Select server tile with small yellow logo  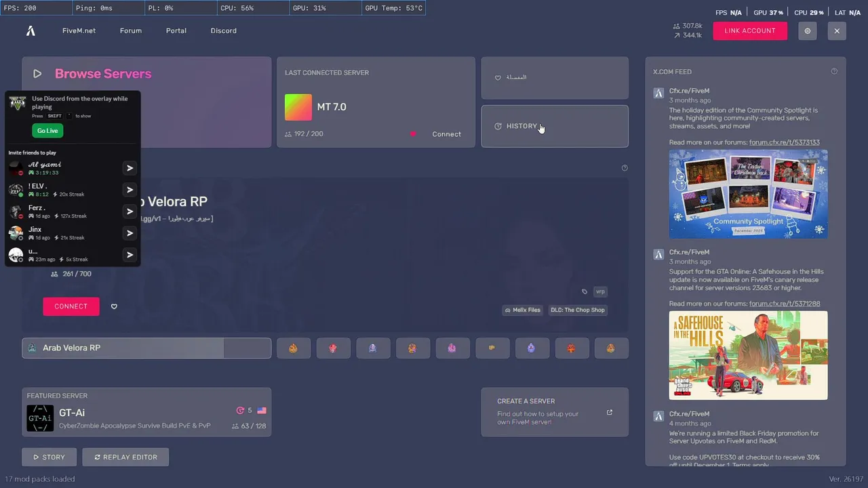pyautogui.click(x=492, y=348)
